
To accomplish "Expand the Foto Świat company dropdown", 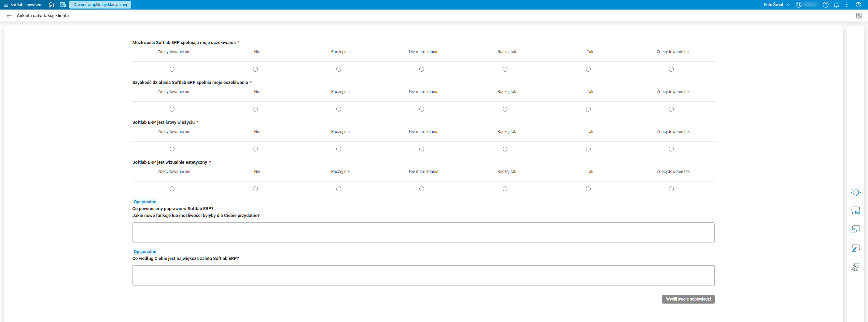I will pos(777,5).
